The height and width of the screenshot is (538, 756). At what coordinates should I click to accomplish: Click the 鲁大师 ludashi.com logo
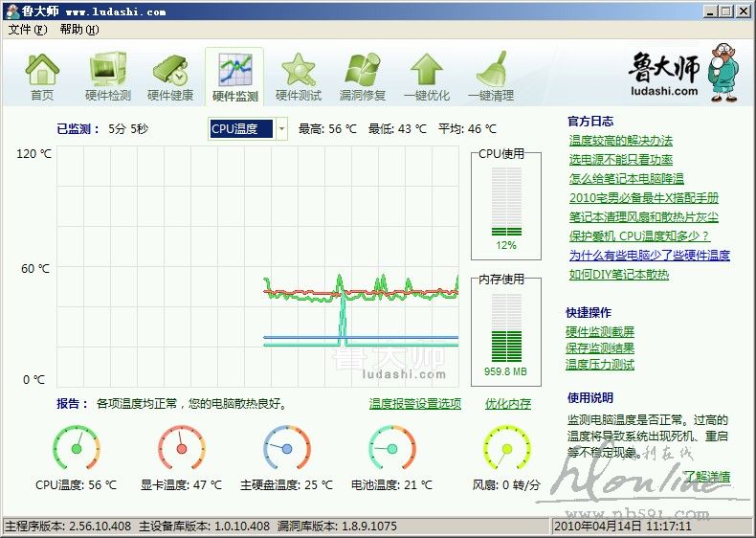click(678, 73)
